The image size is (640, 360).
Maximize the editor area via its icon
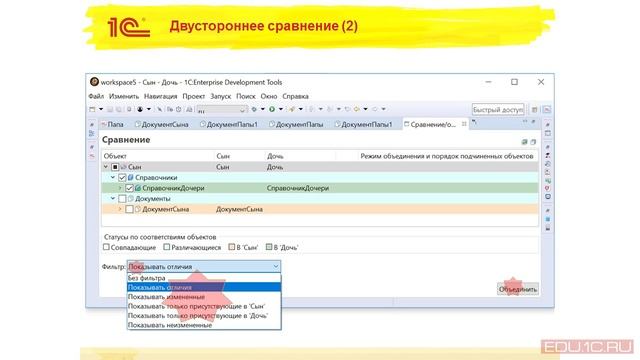click(533, 122)
